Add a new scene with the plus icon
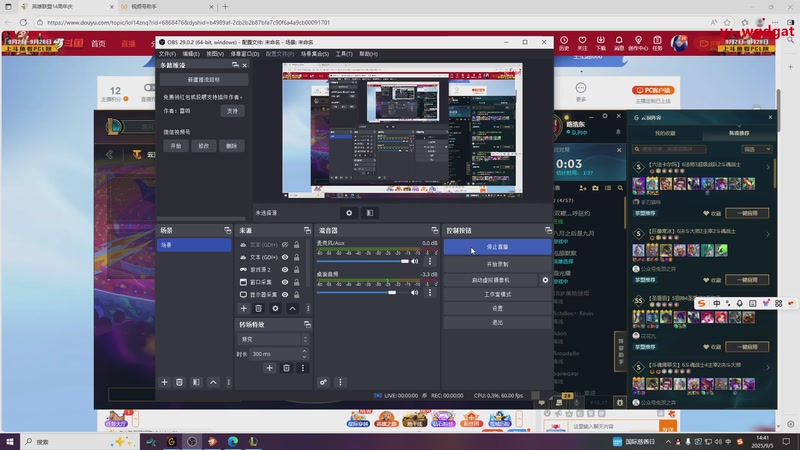The image size is (800, 450). (x=164, y=382)
